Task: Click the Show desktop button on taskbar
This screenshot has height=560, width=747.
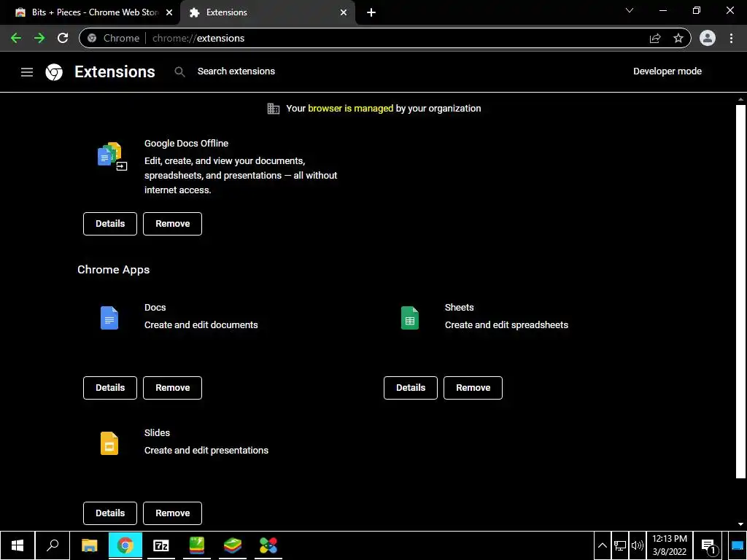Action: [738, 545]
